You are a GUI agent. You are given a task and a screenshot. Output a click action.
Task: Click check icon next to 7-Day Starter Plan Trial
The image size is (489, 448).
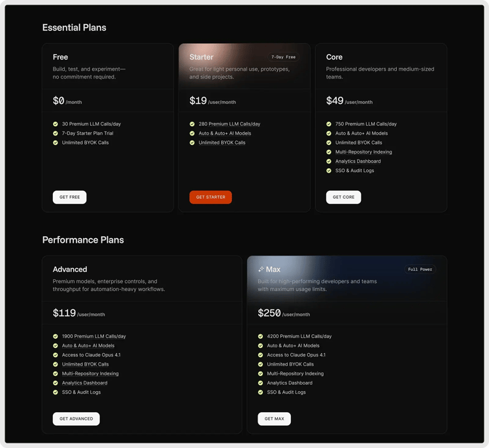[56, 133]
